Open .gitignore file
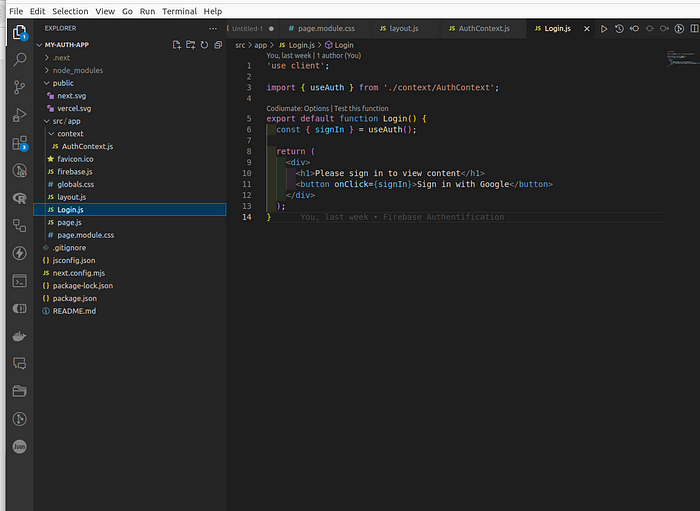700x511 pixels. (69, 248)
